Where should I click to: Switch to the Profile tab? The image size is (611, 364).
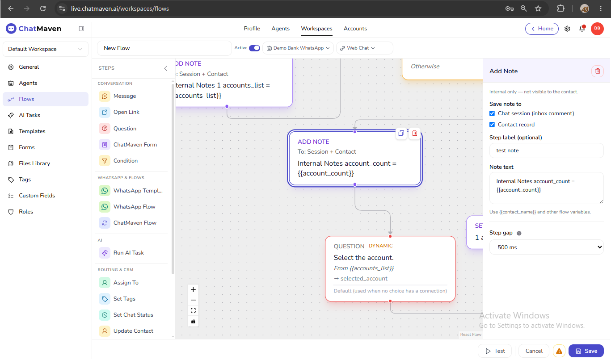[252, 29]
